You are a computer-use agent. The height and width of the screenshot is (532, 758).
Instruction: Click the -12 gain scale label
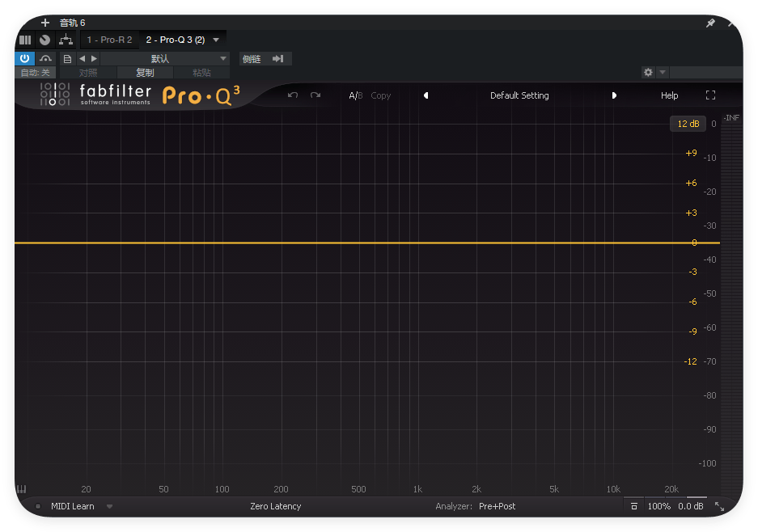(690, 361)
